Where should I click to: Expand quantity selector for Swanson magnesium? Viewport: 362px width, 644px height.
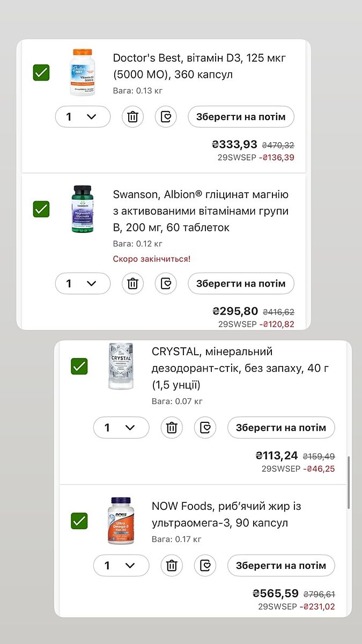(83, 283)
